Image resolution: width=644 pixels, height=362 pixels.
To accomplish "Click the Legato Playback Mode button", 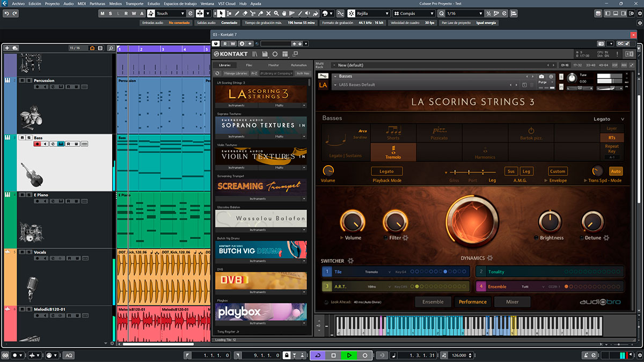I will tap(386, 171).
